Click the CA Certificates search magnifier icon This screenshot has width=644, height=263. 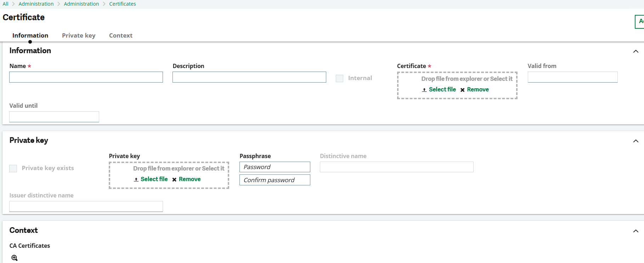point(14,258)
